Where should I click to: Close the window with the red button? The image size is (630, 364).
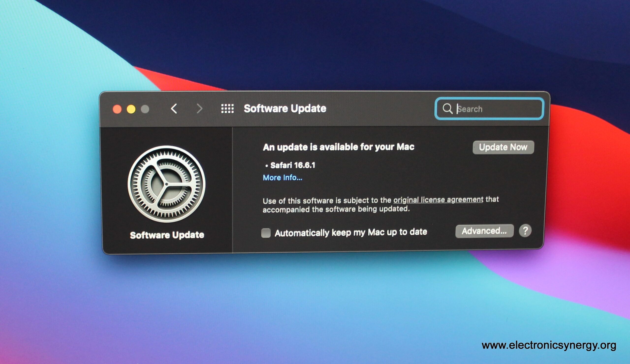pyautogui.click(x=117, y=109)
